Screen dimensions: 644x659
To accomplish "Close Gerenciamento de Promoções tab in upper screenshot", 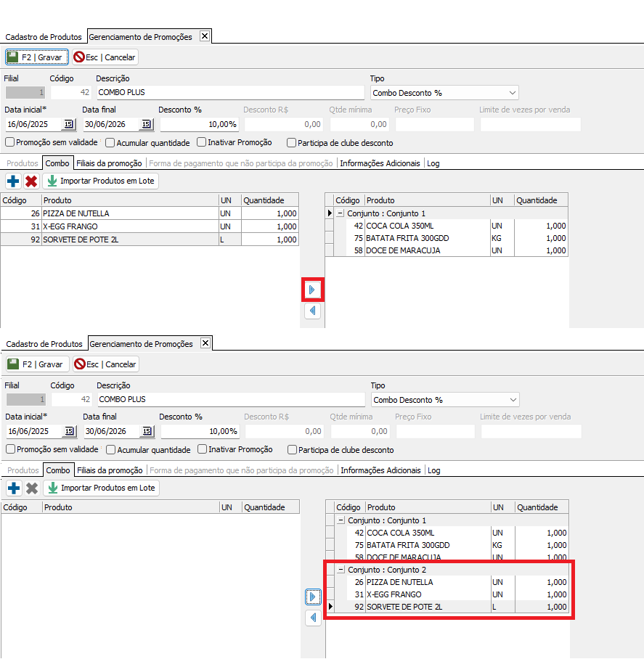I will (205, 36).
